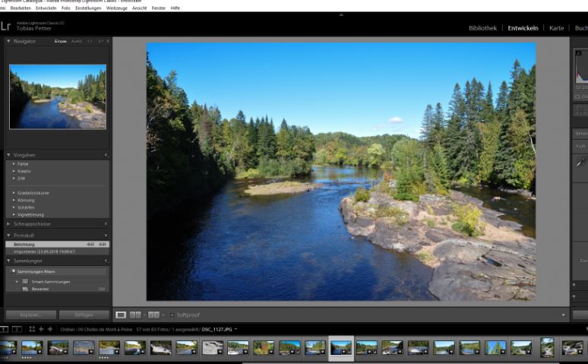Image resolution: width=588 pixels, height=364 pixels.
Task: Select the Importieren history step
Action: (x=58, y=252)
